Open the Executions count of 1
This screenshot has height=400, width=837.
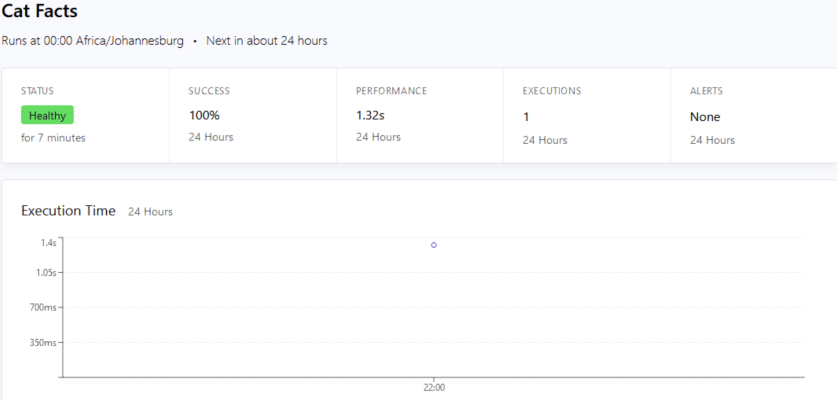coord(526,117)
